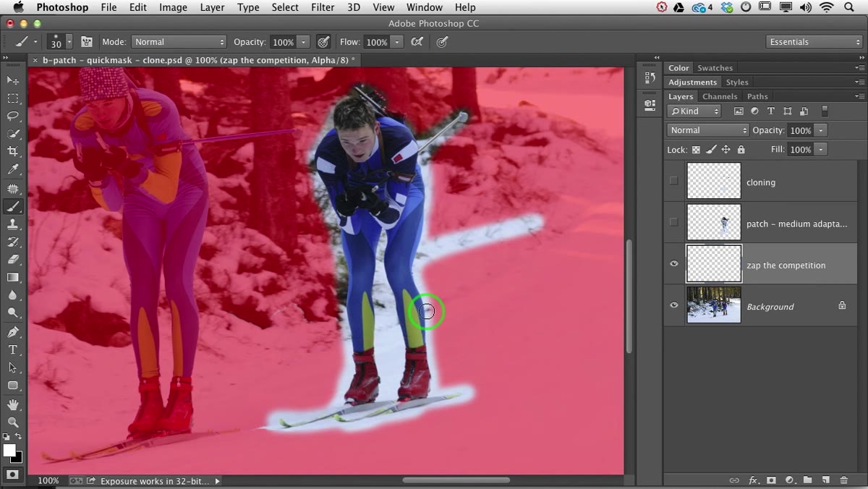
Task: Open the layer blend mode Normal dropdown
Action: coord(708,130)
